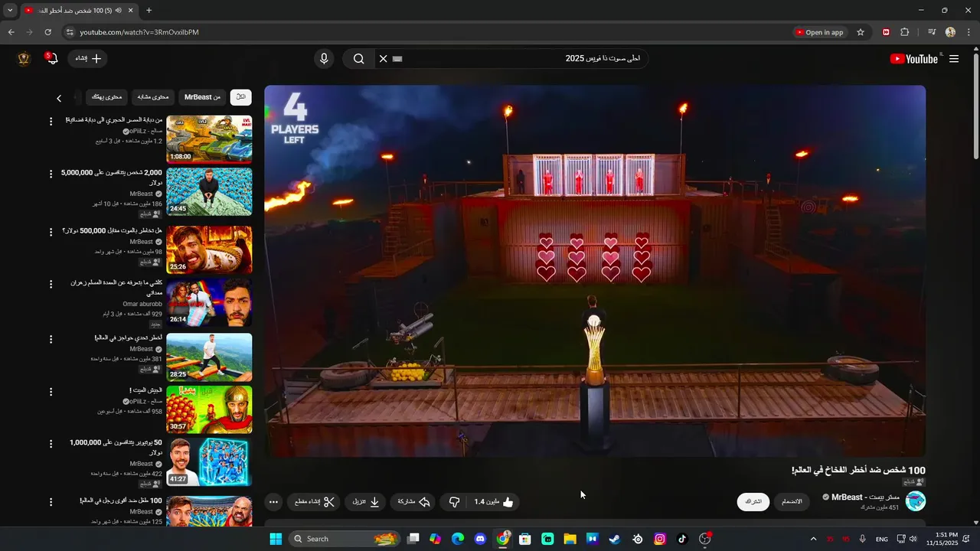Open the YouTube hamburger guide menu
This screenshot has width=980, height=551.
[x=954, y=59]
